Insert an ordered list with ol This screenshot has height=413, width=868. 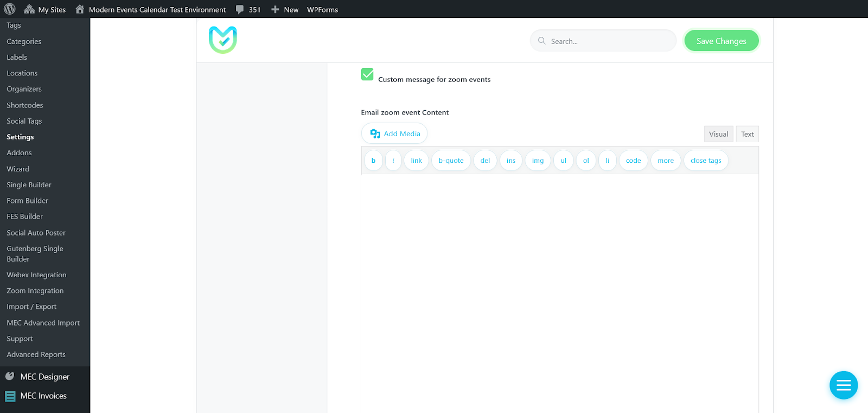point(586,161)
